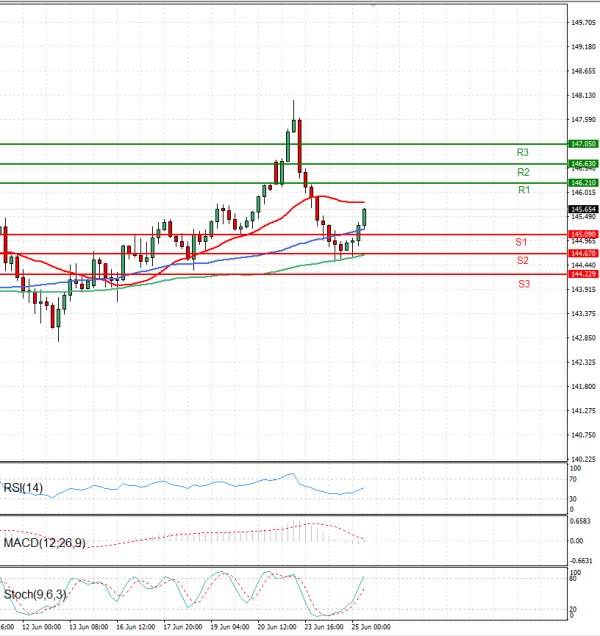The height and width of the screenshot is (636, 600).
Task: Click the current price tag 145.654
Action: point(583,209)
